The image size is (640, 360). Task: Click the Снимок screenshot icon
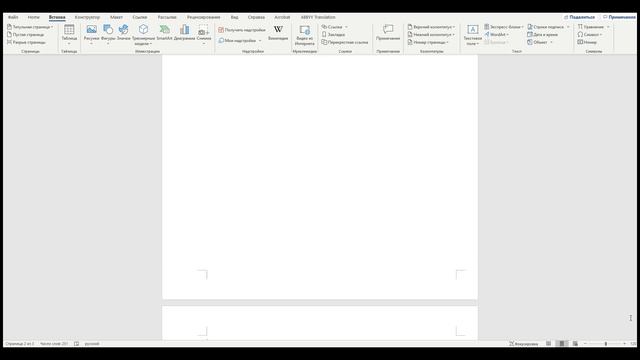coord(204,30)
